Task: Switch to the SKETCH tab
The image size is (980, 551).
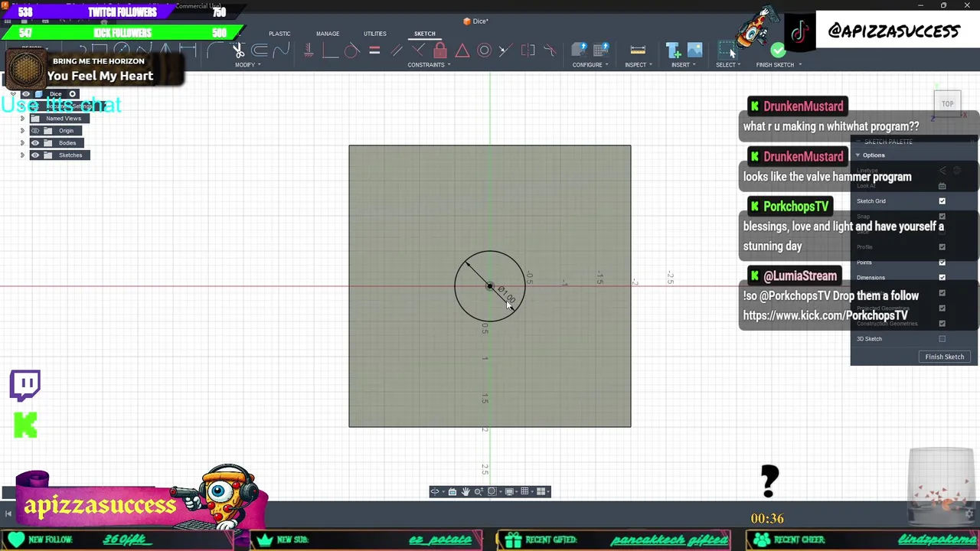Action: 425,34
